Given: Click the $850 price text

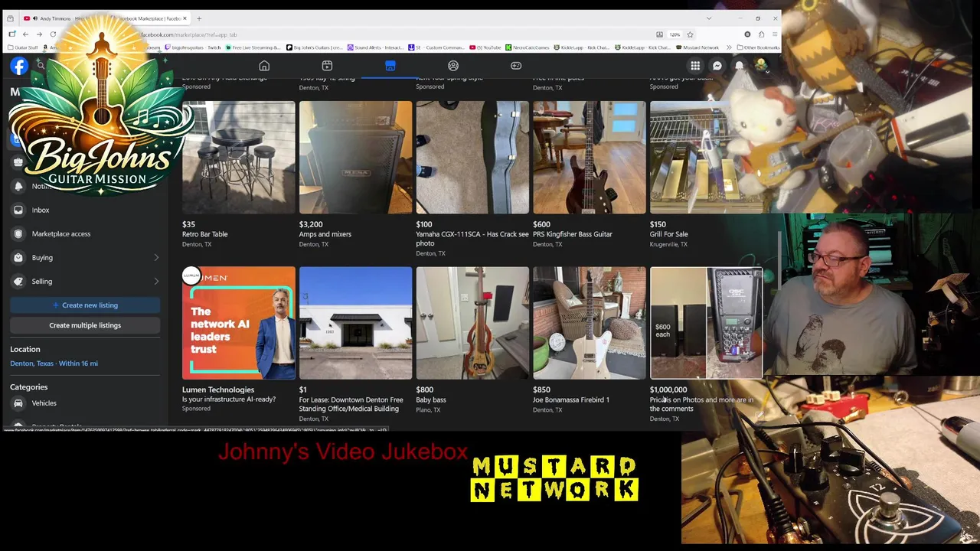Looking at the screenshot, I should click(x=541, y=390).
